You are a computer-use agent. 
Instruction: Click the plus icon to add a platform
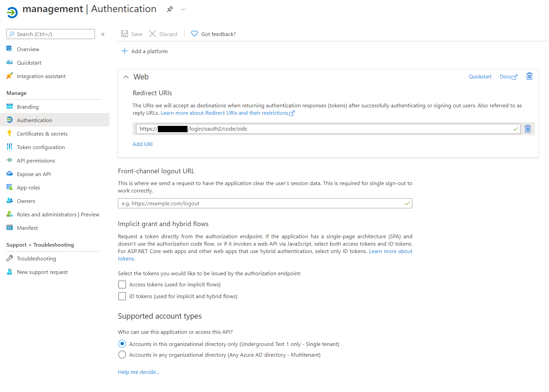[x=125, y=51]
